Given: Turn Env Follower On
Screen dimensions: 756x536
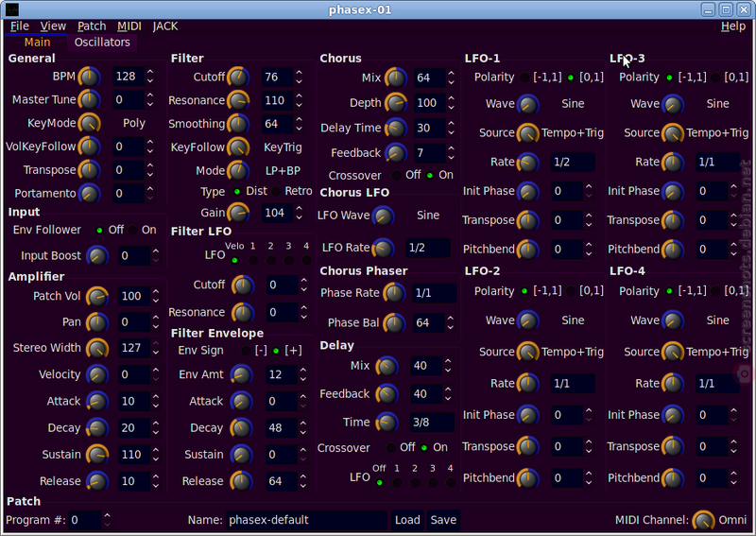Looking at the screenshot, I should 133,230.
